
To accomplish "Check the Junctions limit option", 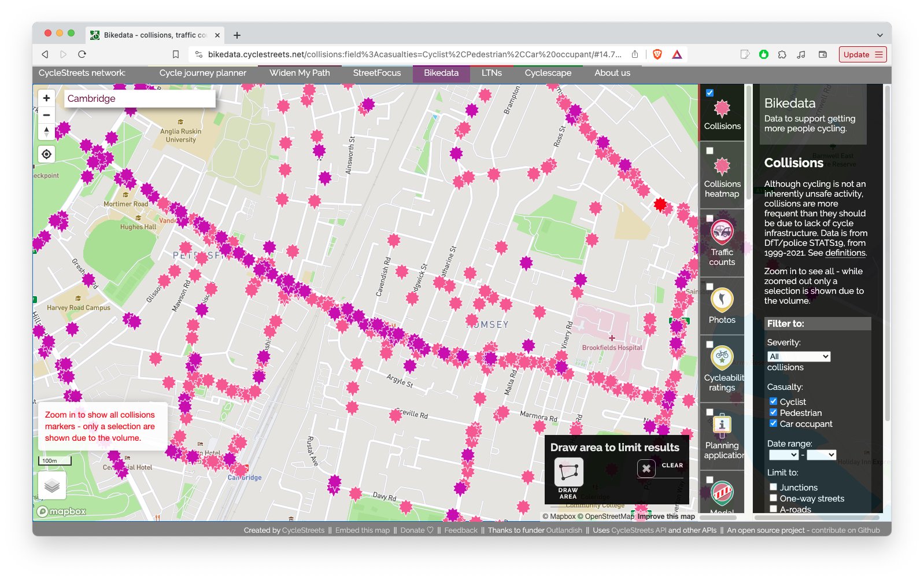I will tap(773, 486).
